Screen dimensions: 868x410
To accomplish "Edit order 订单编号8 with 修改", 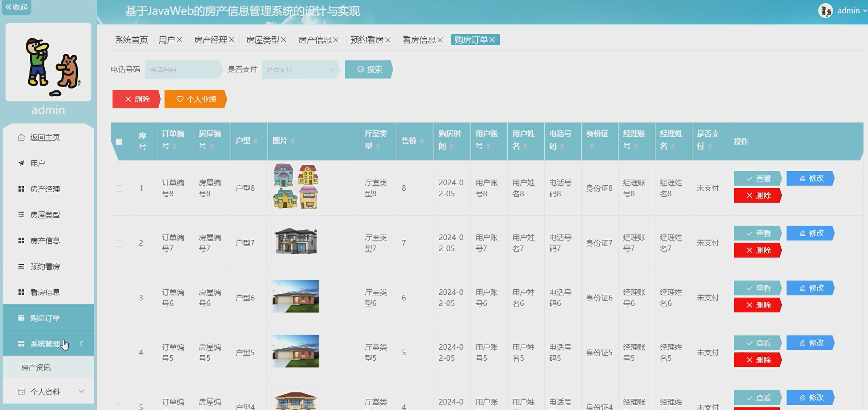I will click(810, 178).
